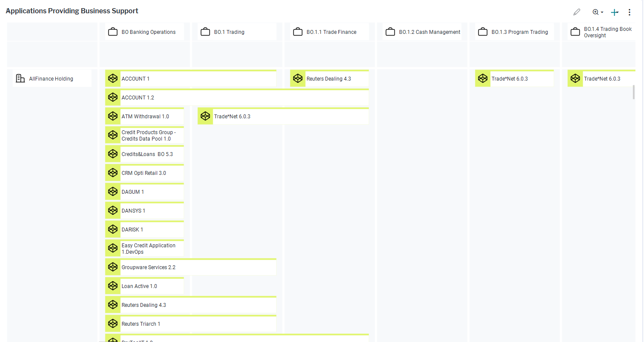Click the DAGUM 1 application cube icon
The height and width of the screenshot is (342, 644).
[x=113, y=192]
